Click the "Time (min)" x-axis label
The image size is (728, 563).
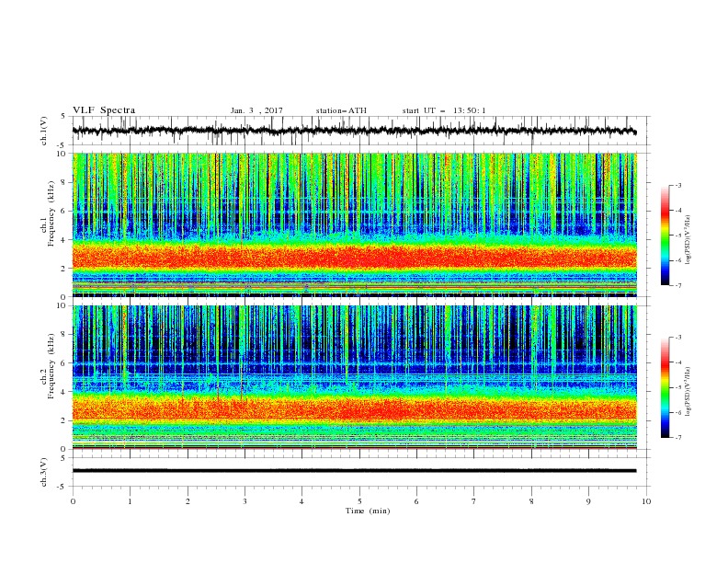pyautogui.click(x=368, y=511)
